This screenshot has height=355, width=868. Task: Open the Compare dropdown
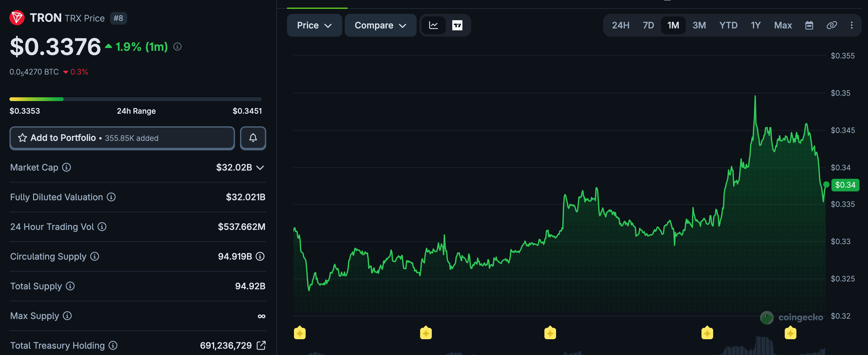click(380, 25)
